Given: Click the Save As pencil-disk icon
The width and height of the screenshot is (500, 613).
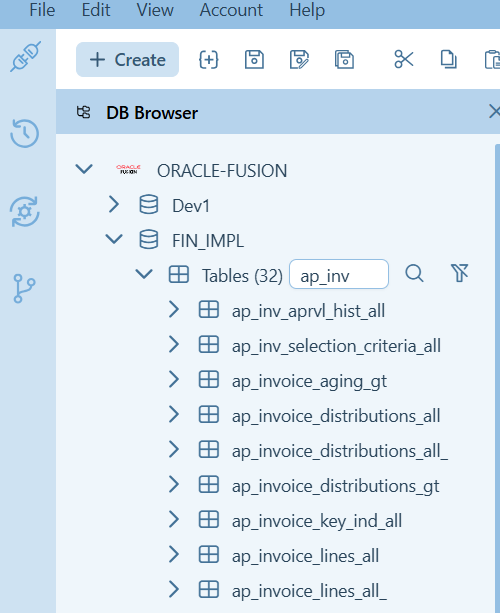Looking at the screenshot, I should 299,60.
